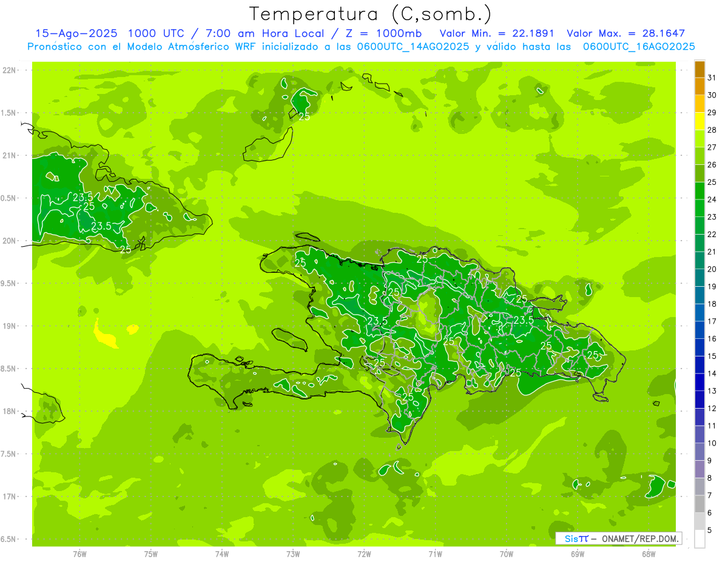
Task: Click longitude axis label '75W'
Action: point(151,554)
